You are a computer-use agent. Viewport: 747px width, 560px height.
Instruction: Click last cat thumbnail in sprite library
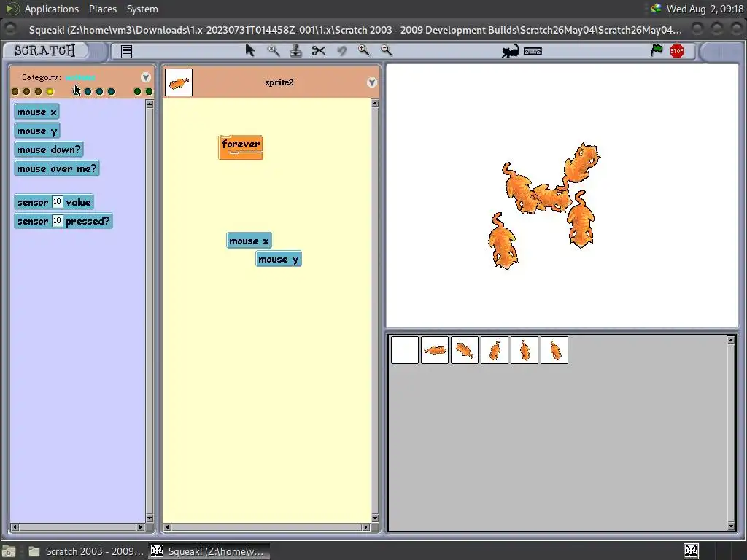(x=554, y=350)
